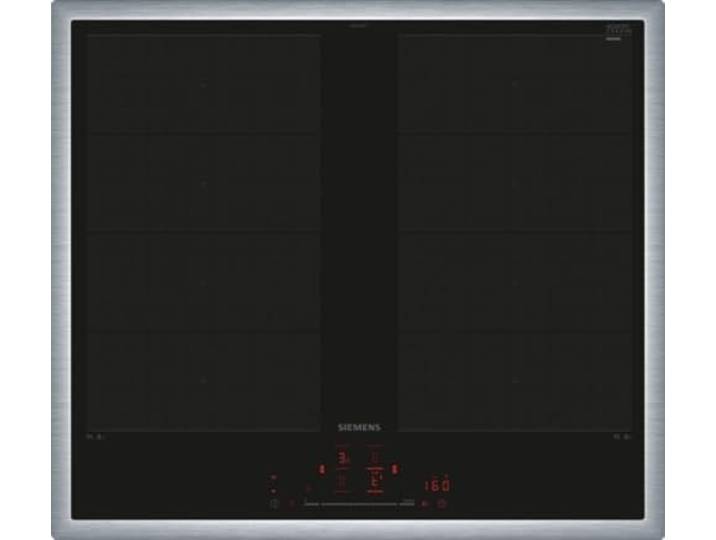The image size is (716, 540).
Task: Select the highlighted lower-right zone display
Action: (375, 480)
